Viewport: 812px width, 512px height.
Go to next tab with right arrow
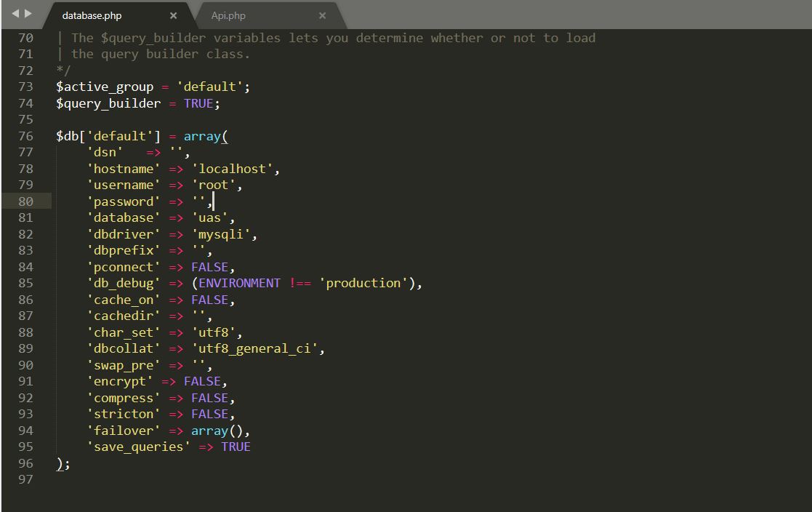(x=28, y=14)
